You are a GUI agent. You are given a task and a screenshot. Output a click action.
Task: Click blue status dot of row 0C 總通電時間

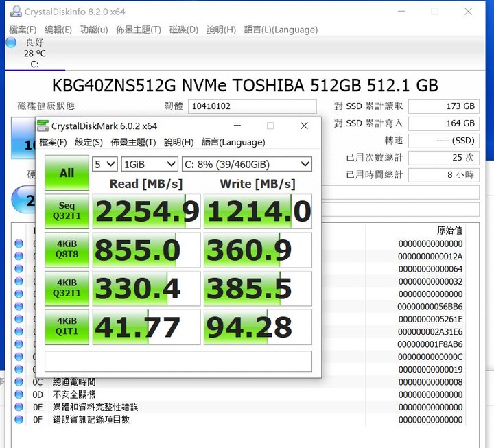coord(19,382)
